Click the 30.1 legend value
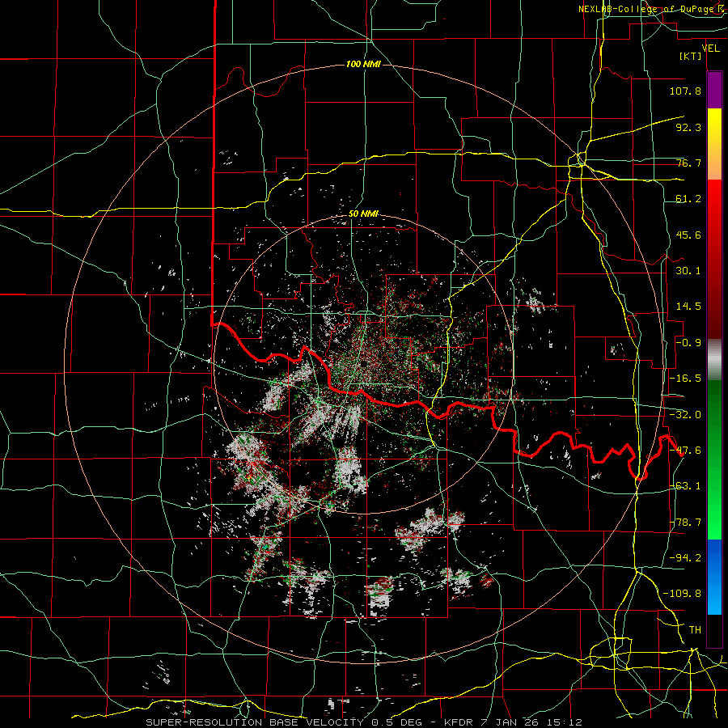The image size is (728, 728). [688, 271]
